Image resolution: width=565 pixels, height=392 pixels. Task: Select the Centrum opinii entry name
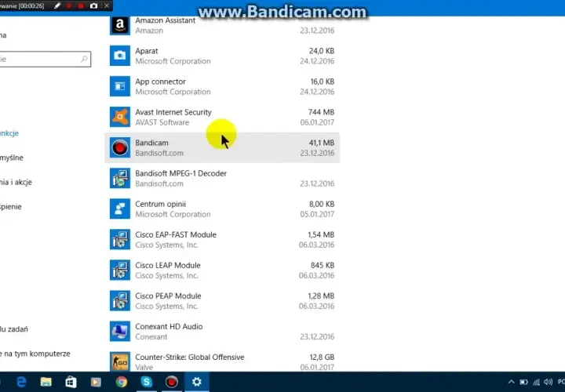pyautogui.click(x=160, y=204)
